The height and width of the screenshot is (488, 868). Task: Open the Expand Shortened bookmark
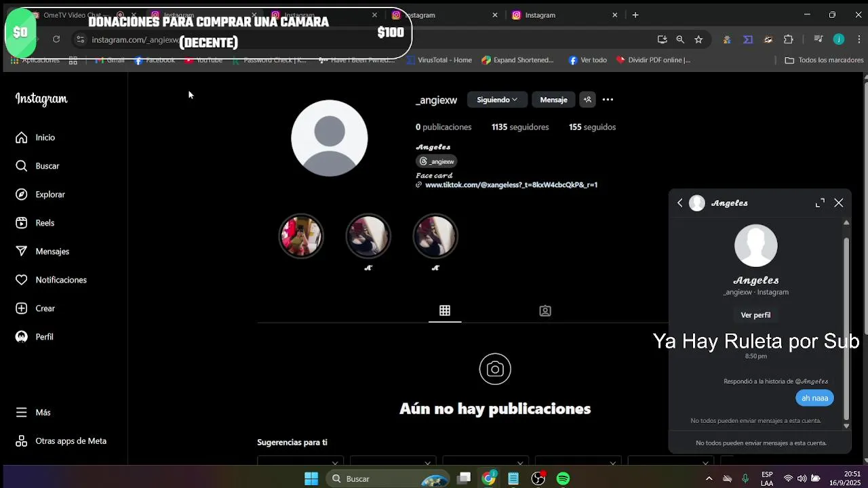(x=517, y=60)
